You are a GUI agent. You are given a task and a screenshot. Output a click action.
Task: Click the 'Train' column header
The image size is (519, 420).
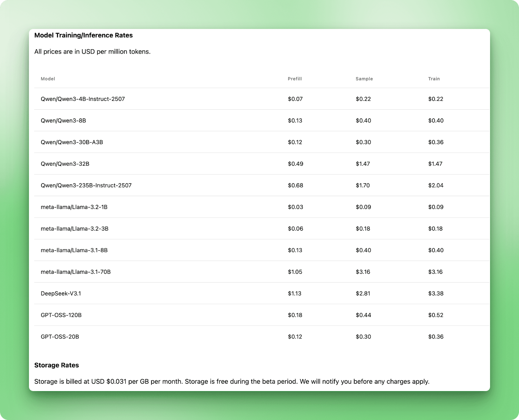[x=434, y=79]
